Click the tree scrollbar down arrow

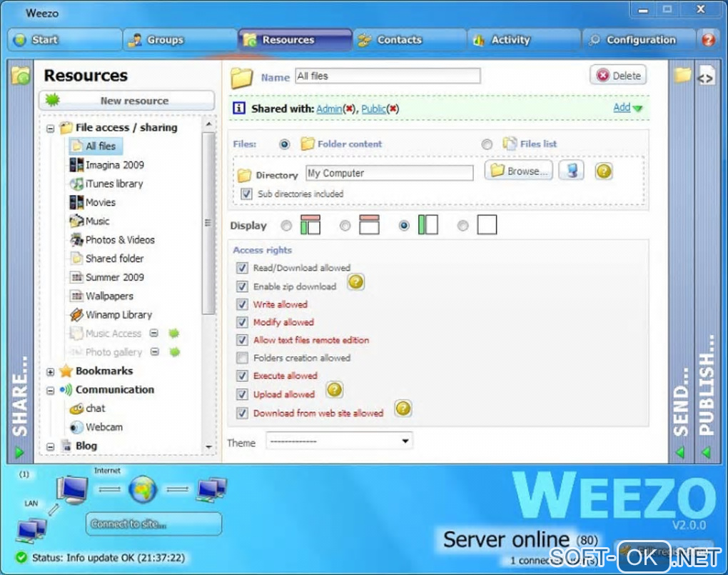tap(209, 446)
